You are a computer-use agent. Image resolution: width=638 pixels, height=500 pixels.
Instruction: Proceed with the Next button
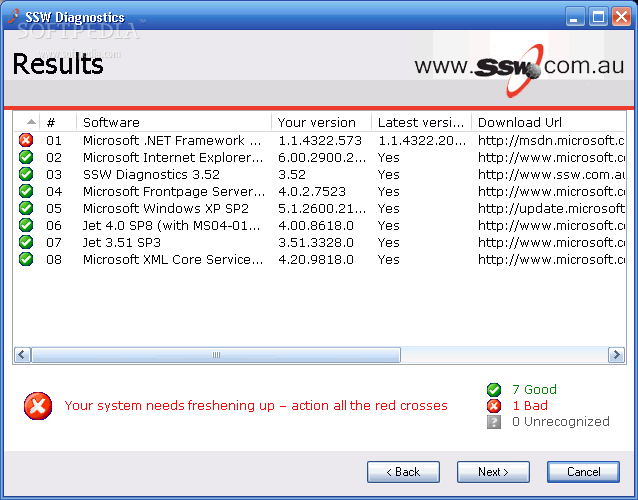click(x=493, y=472)
